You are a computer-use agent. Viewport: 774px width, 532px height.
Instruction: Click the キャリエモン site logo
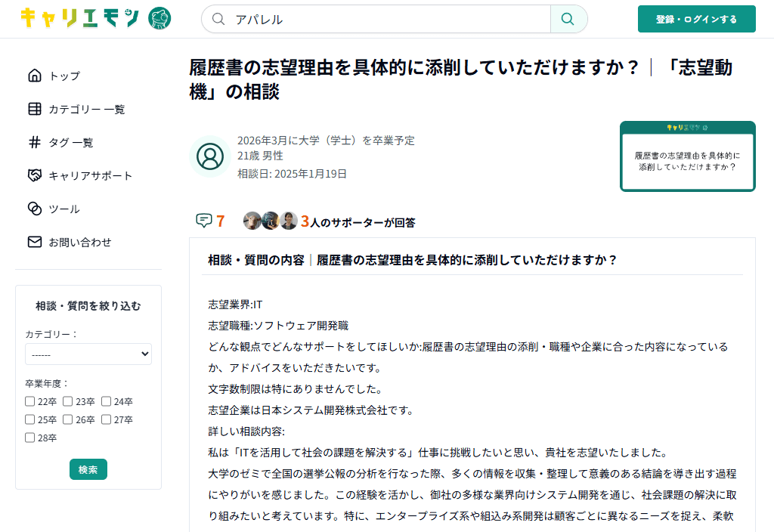click(95, 18)
